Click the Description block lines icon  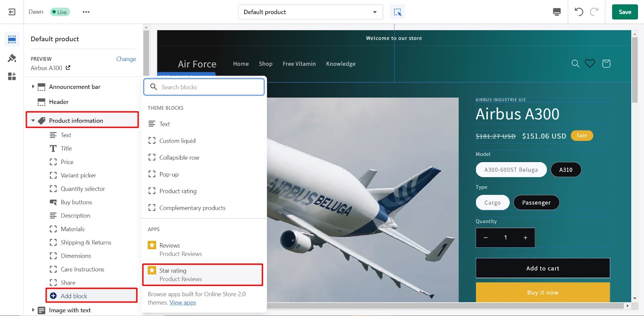point(53,215)
